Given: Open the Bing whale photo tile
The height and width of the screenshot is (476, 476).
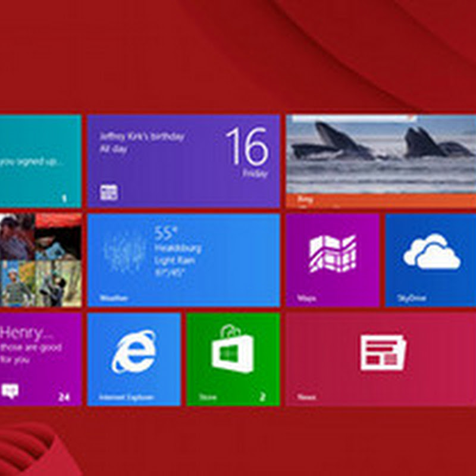Looking at the screenshot, I should [381, 161].
